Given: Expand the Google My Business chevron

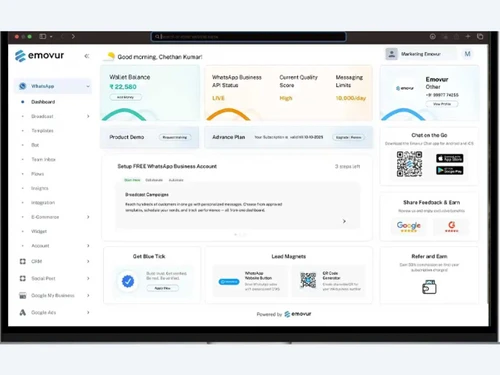Looking at the screenshot, I should coord(88,295).
